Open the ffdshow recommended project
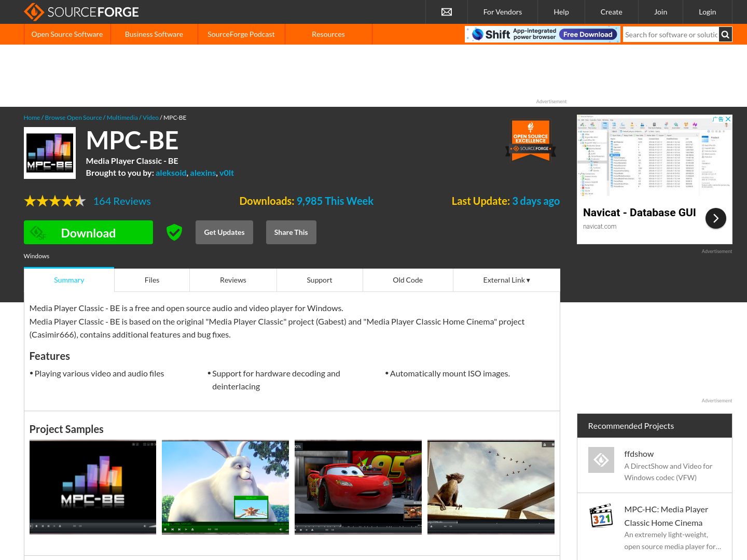This screenshot has width=747, height=560. (639, 454)
